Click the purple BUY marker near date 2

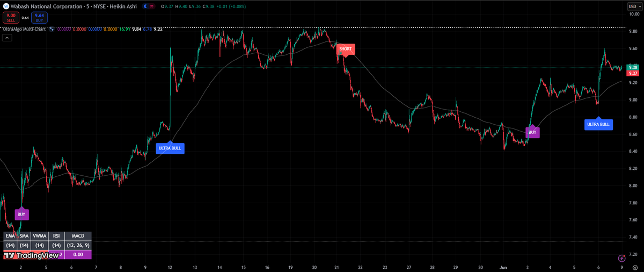pyautogui.click(x=21, y=214)
